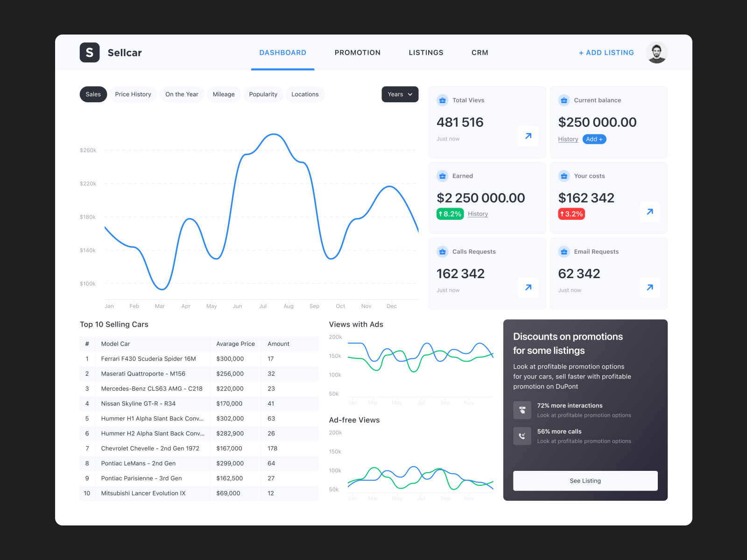Click the incoming call icon in promotions panel
Viewport: 747px width, 560px height.
(x=522, y=436)
